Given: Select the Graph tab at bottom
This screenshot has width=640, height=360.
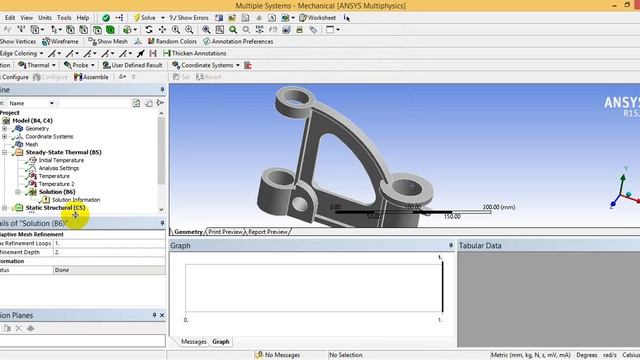Looking at the screenshot, I should [x=221, y=342].
